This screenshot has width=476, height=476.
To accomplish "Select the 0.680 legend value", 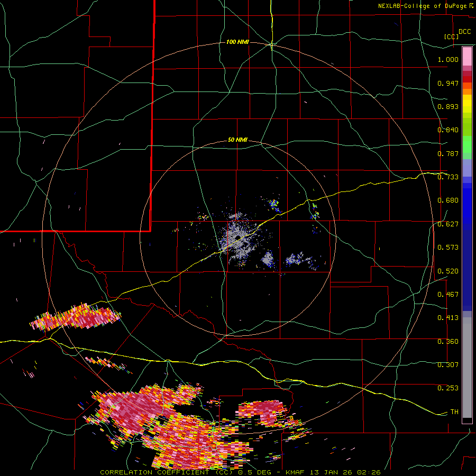I will pos(448,200).
